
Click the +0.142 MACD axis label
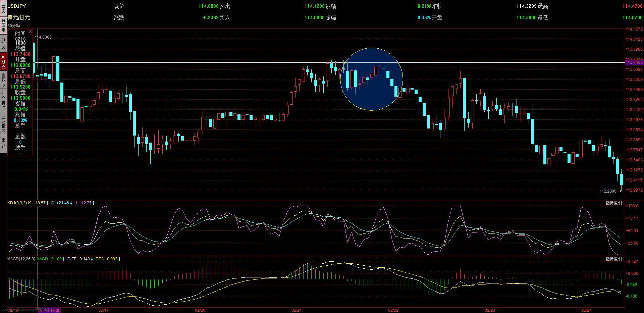632,262
